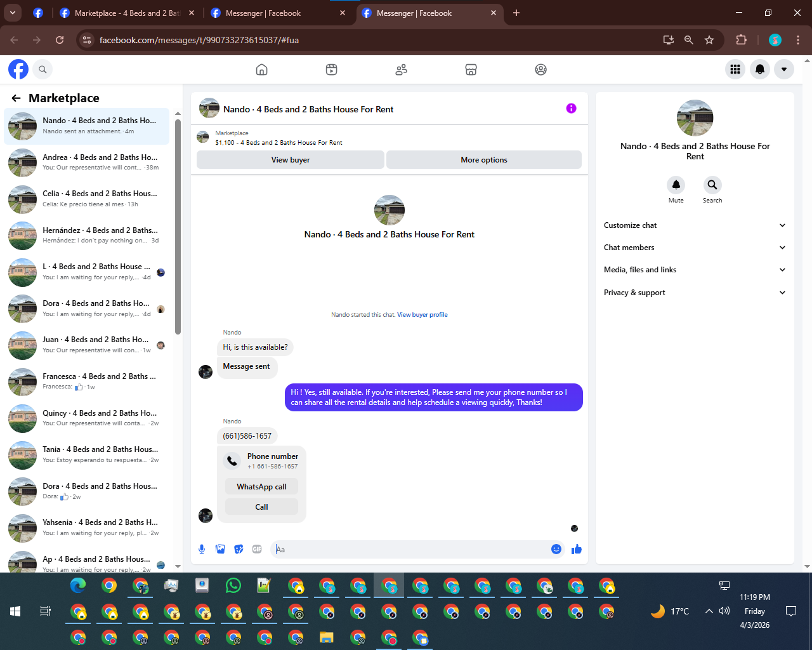Open Facebook search magnifier icon
Viewport: 812px width, 650px height.
point(43,69)
